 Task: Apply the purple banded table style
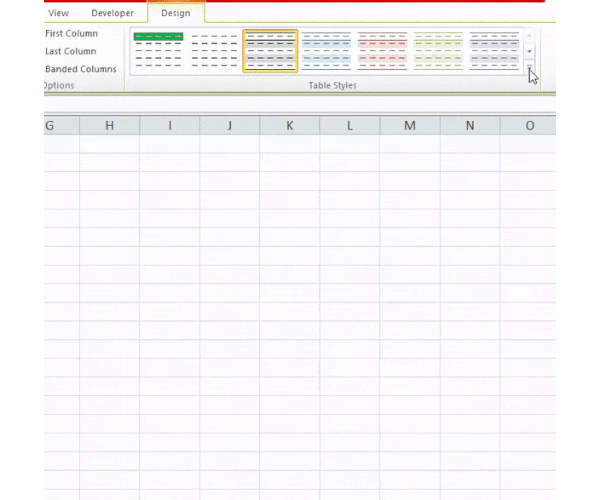tap(494, 51)
